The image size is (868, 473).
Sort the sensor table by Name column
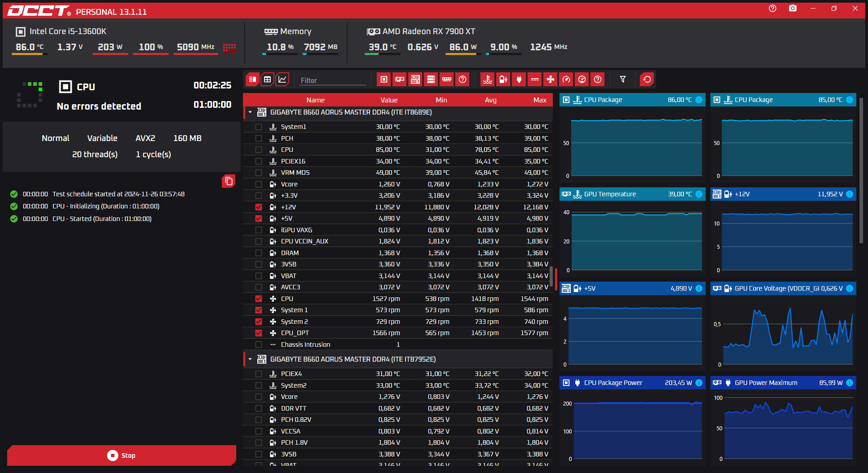(x=315, y=100)
